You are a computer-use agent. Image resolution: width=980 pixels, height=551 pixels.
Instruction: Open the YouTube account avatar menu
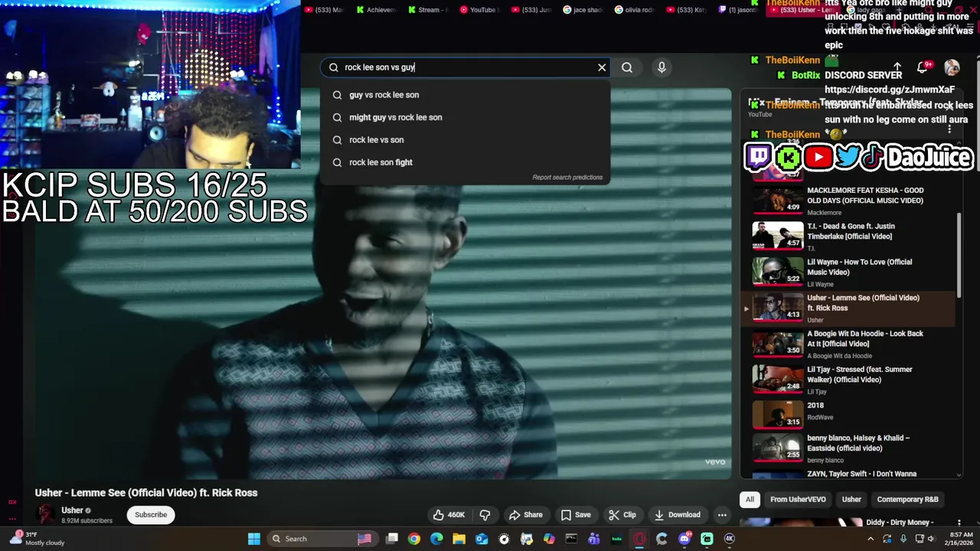[952, 67]
